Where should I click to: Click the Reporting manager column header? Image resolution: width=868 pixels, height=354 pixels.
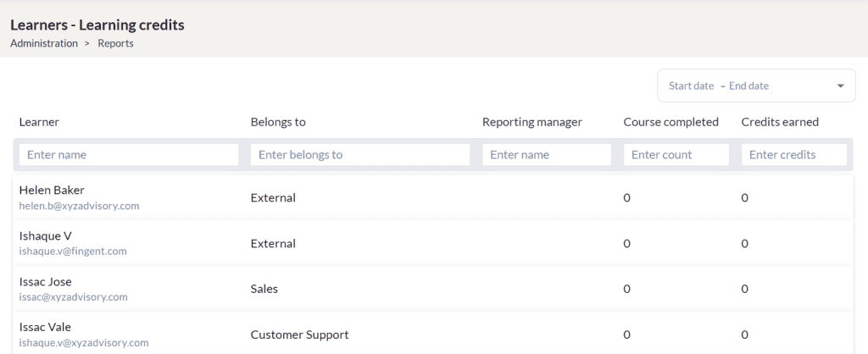531,122
